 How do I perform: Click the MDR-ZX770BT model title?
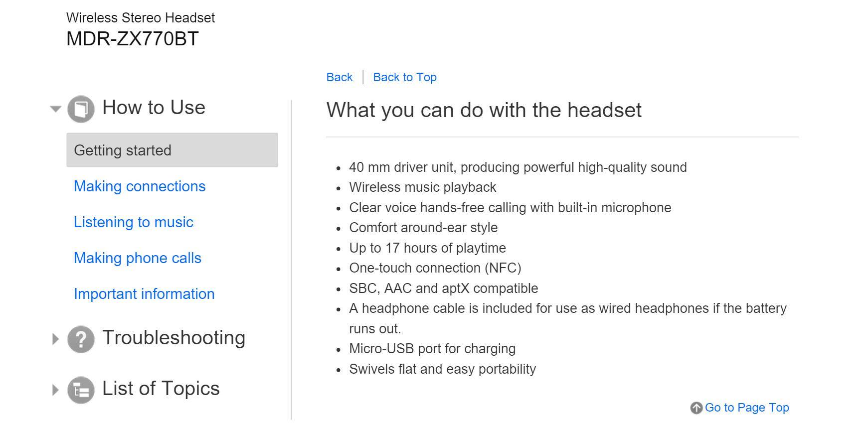(132, 39)
